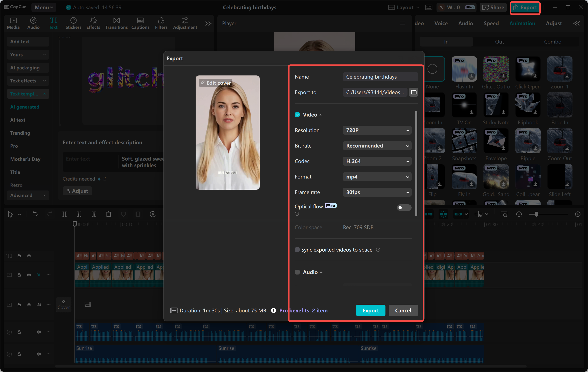Viewport: 588px width, 372px height.
Task: Click the folder icon next to Export to
Action: (x=414, y=92)
